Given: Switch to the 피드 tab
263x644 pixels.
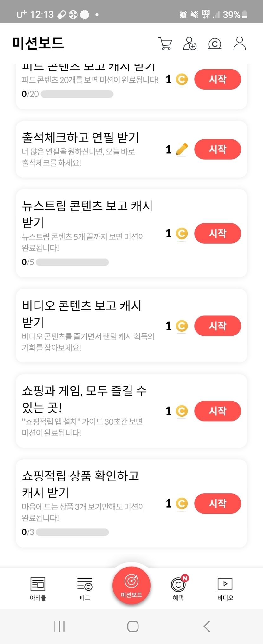Looking at the screenshot, I should pos(85,588).
